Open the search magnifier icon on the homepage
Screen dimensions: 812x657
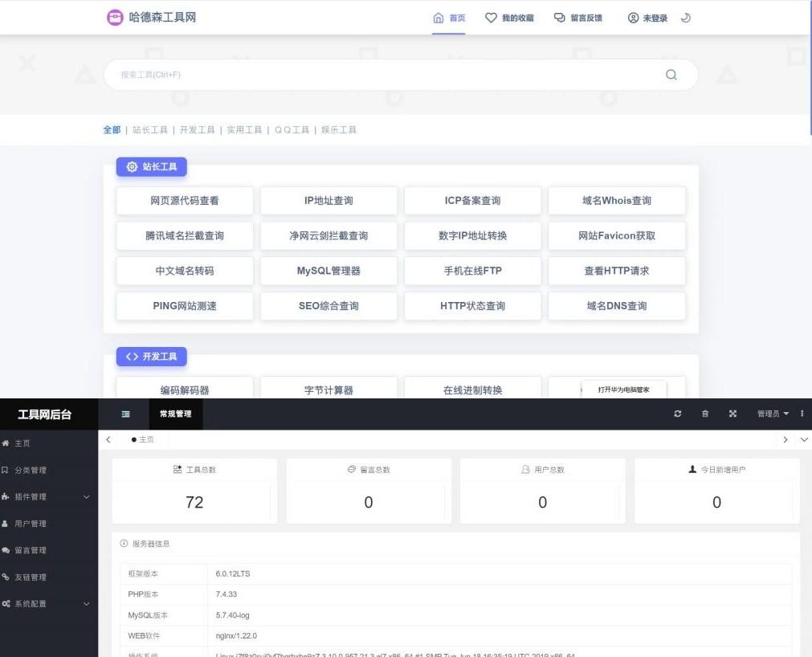coord(671,74)
